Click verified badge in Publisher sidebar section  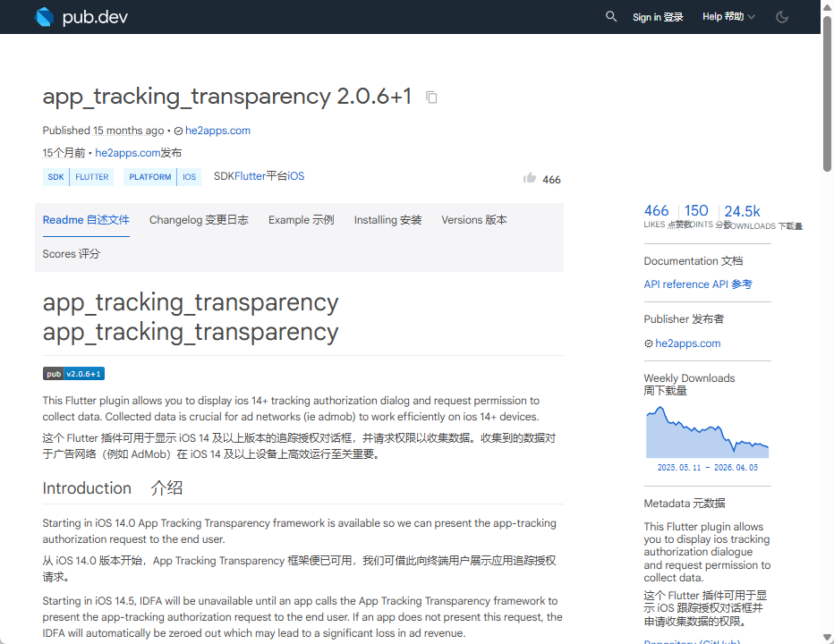[x=649, y=343]
